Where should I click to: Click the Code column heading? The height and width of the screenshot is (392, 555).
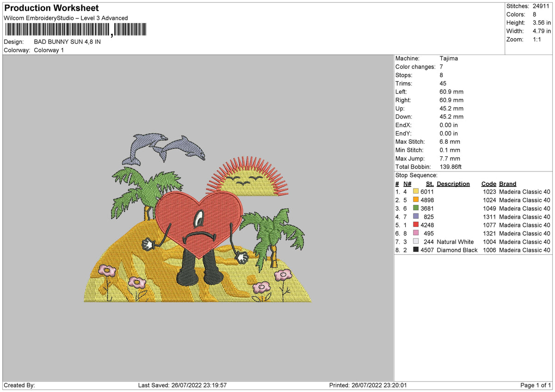tap(489, 184)
